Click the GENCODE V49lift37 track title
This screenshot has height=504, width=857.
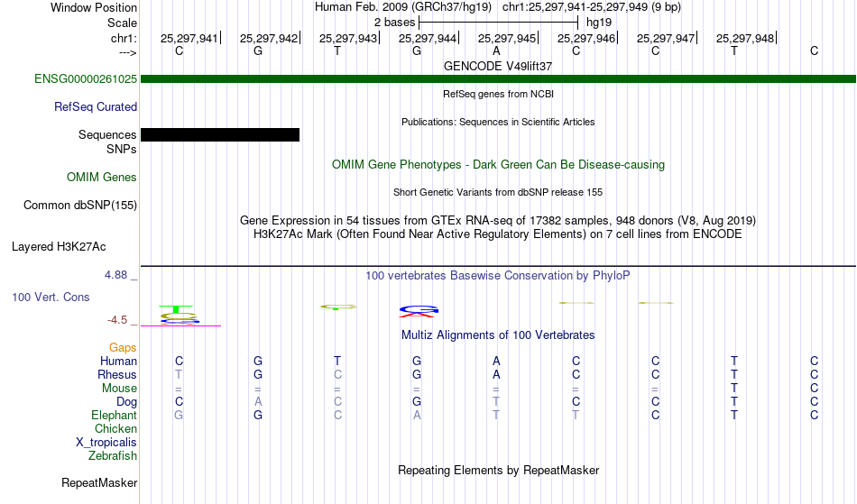498,66
